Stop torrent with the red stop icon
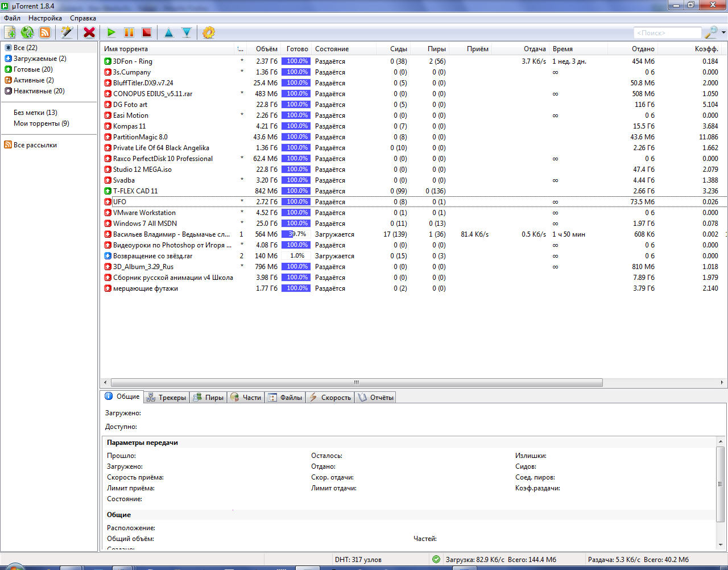This screenshot has width=728, height=570. (x=147, y=32)
